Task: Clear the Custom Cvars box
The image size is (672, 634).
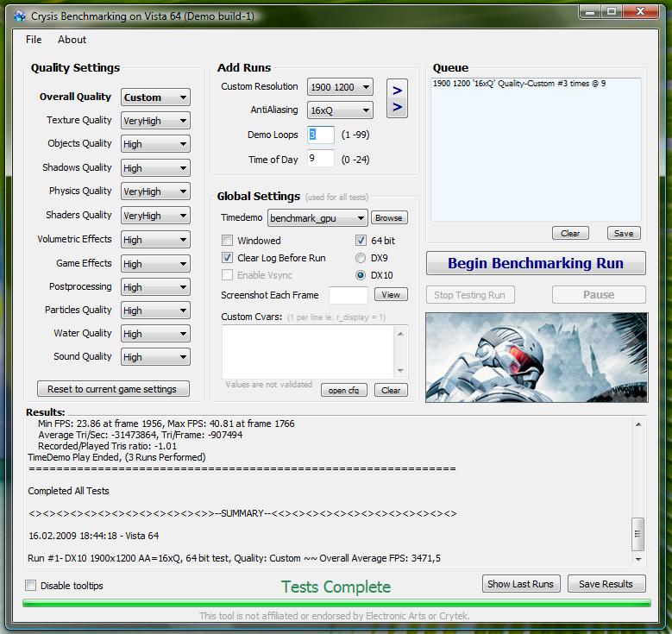Action: pyautogui.click(x=391, y=390)
